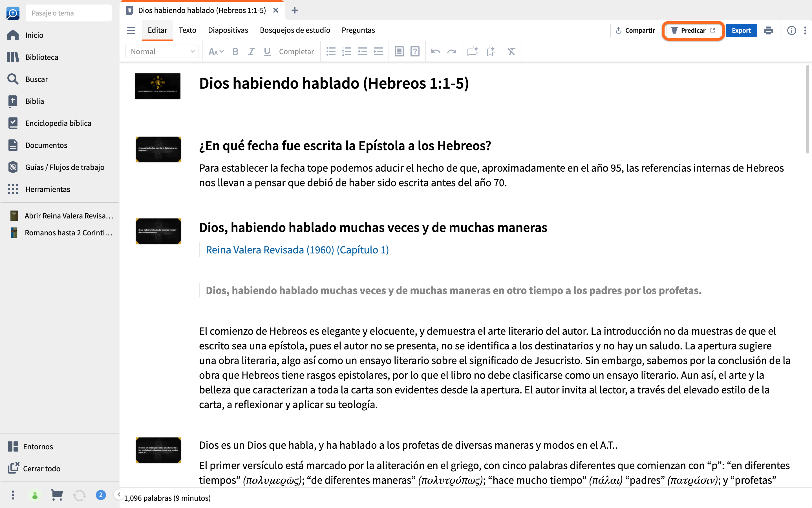Switch to the Diapositivas tab
Screen dimensions: 812x508
coord(228,30)
